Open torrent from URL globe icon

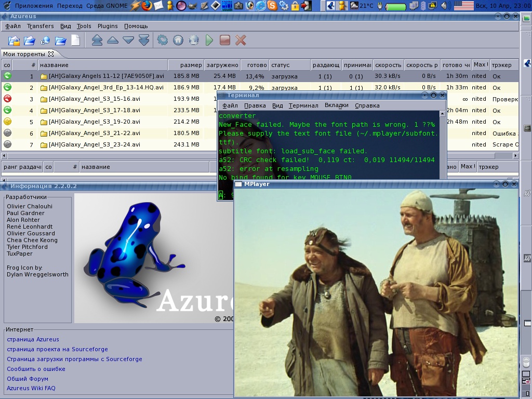tap(45, 41)
